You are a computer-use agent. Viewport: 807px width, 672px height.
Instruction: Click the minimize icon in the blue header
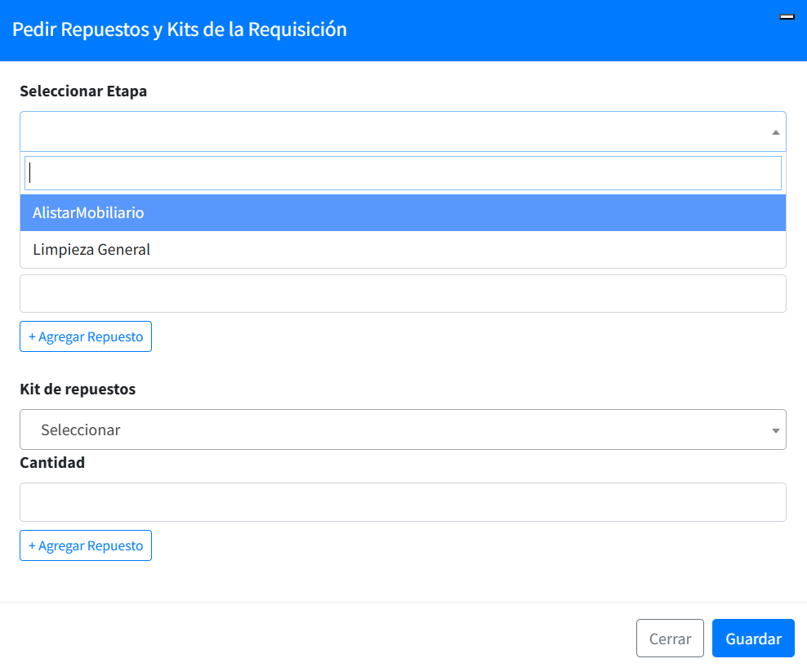click(787, 16)
